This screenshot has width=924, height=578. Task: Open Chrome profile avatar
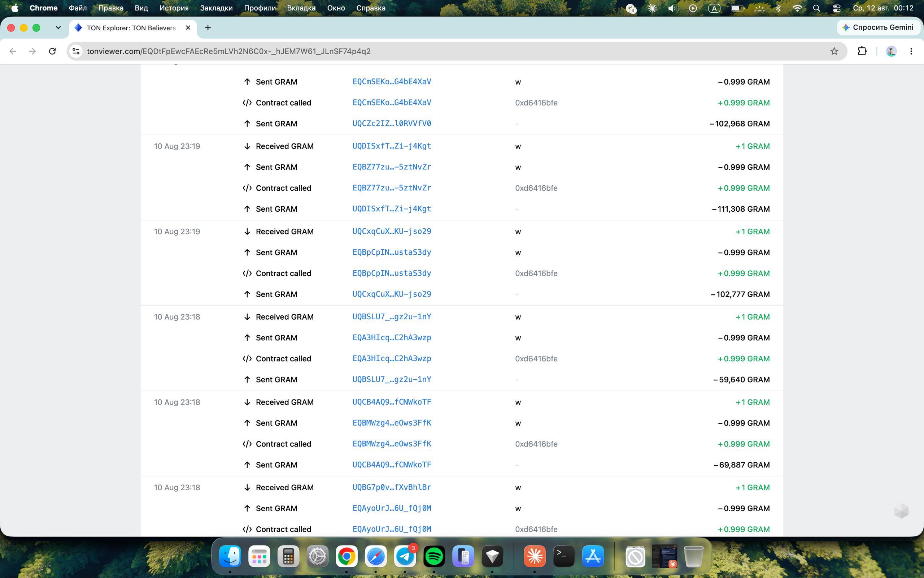(x=891, y=51)
